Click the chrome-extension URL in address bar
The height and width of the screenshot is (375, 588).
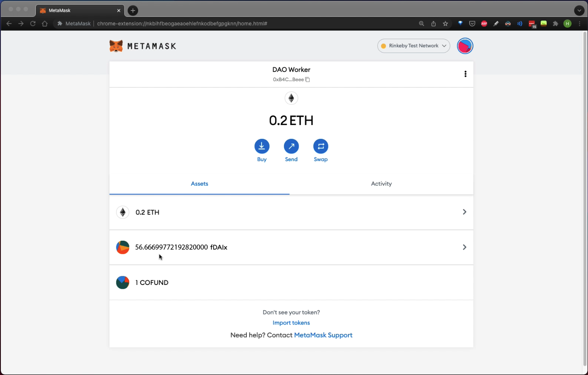click(182, 24)
